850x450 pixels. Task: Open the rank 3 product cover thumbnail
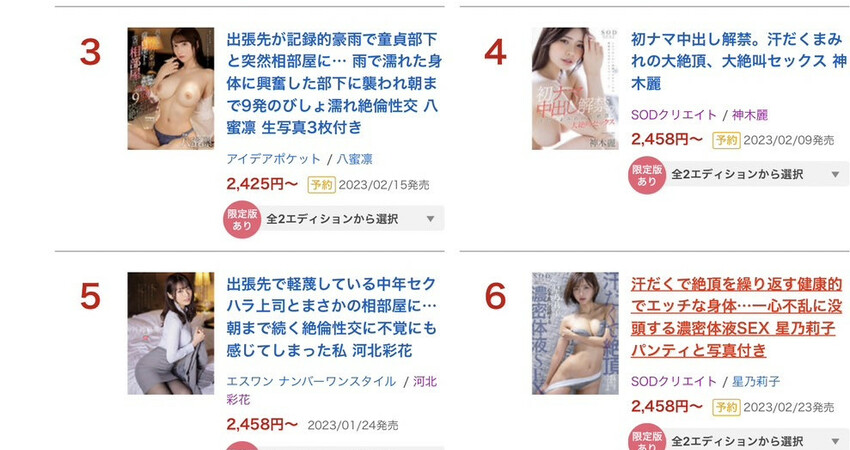click(x=171, y=88)
